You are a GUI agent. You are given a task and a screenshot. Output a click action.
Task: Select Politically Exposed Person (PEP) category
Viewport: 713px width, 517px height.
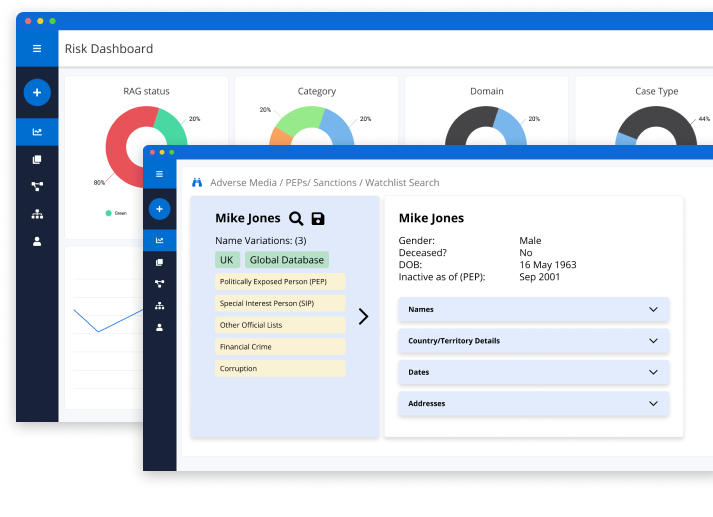click(x=280, y=282)
